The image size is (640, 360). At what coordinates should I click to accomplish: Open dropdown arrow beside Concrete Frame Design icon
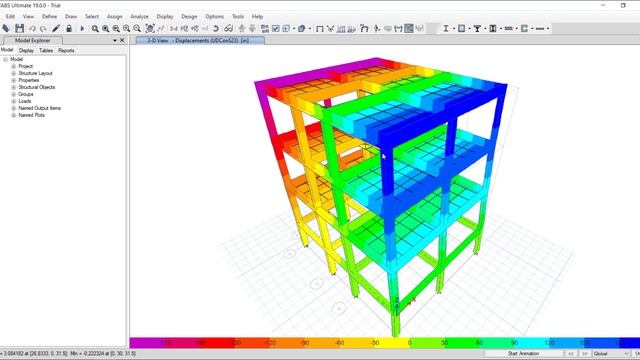point(469,29)
